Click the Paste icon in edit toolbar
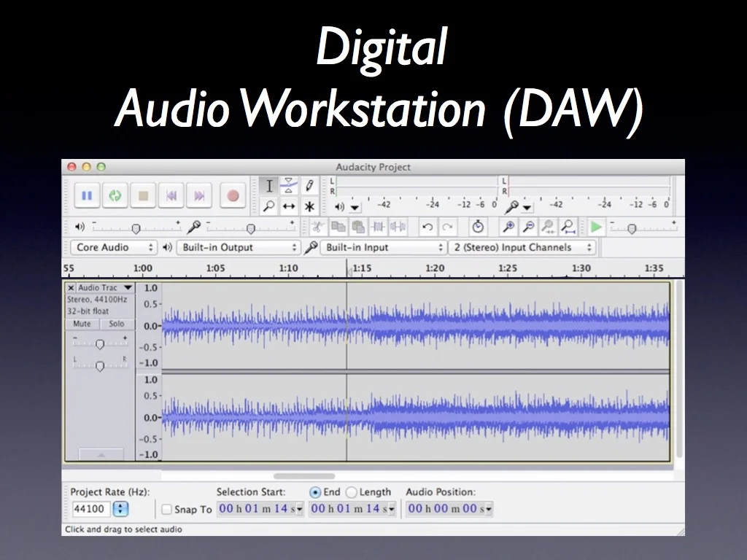747x560 pixels. [357, 227]
